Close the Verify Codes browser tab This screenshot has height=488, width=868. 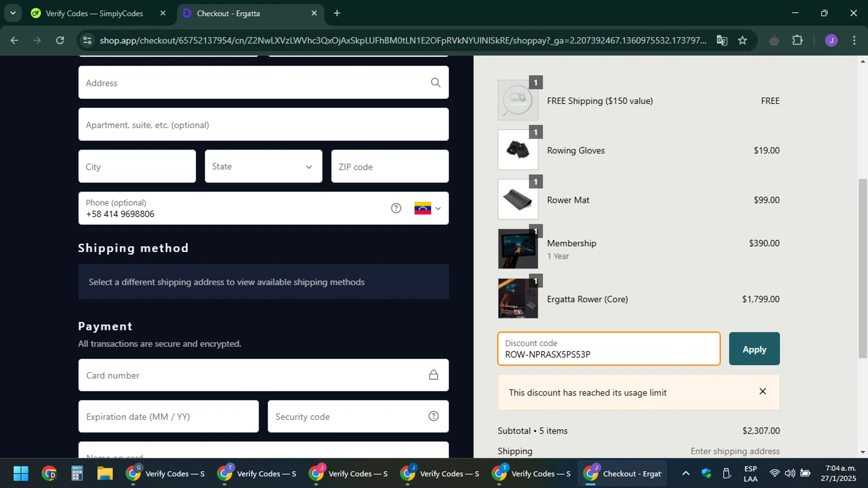click(163, 13)
